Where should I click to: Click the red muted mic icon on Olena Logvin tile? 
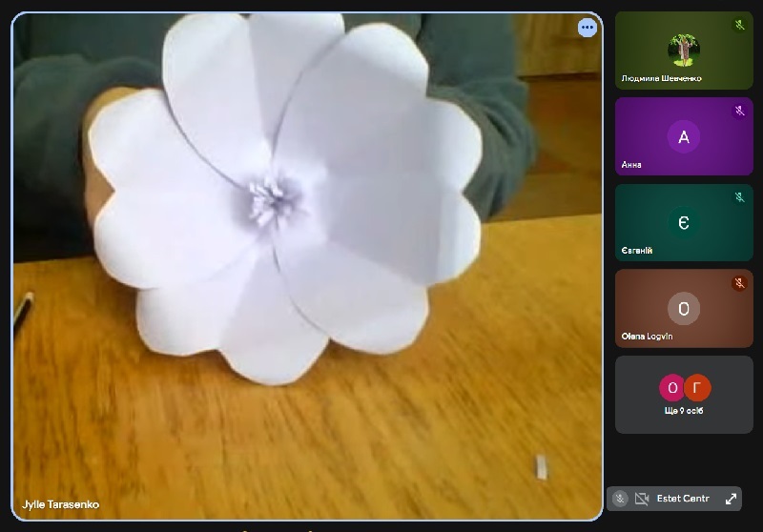click(739, 283)
